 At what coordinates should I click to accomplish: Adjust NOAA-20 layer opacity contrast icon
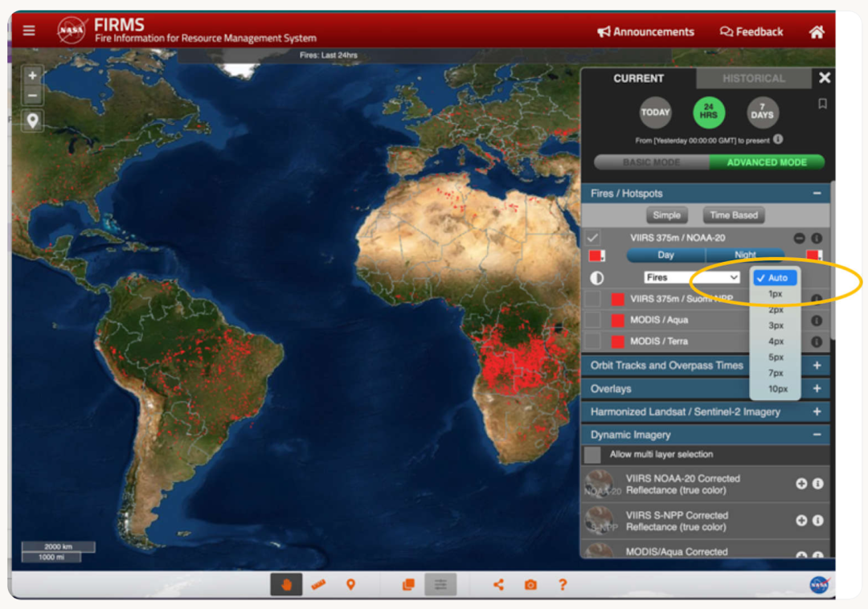tap(596, 278)
